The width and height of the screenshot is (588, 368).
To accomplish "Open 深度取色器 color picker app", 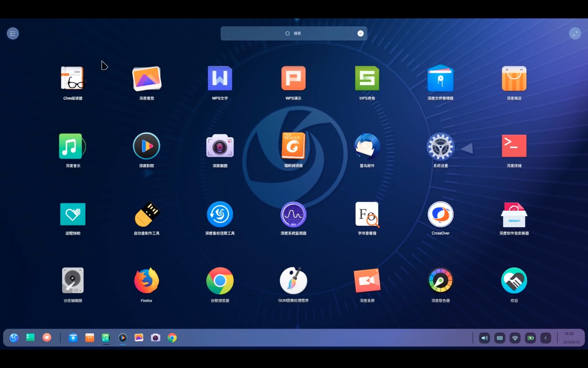I will [x=441, y=280].
